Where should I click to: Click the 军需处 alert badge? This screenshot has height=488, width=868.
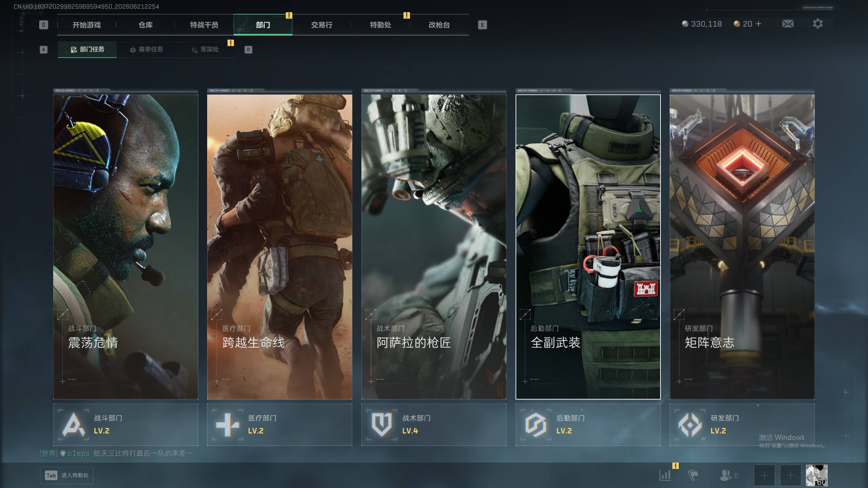point(231,43)
